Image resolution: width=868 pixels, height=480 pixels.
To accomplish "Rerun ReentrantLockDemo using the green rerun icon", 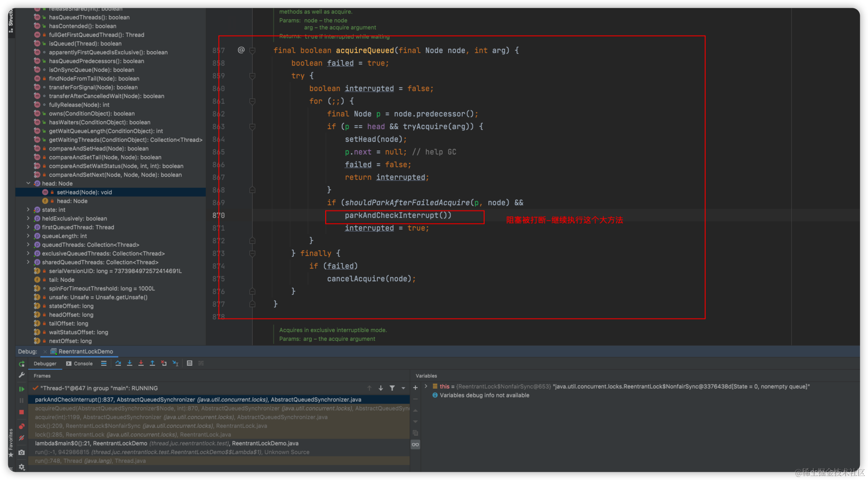I will pyautogui.click(x=21, y=364).
